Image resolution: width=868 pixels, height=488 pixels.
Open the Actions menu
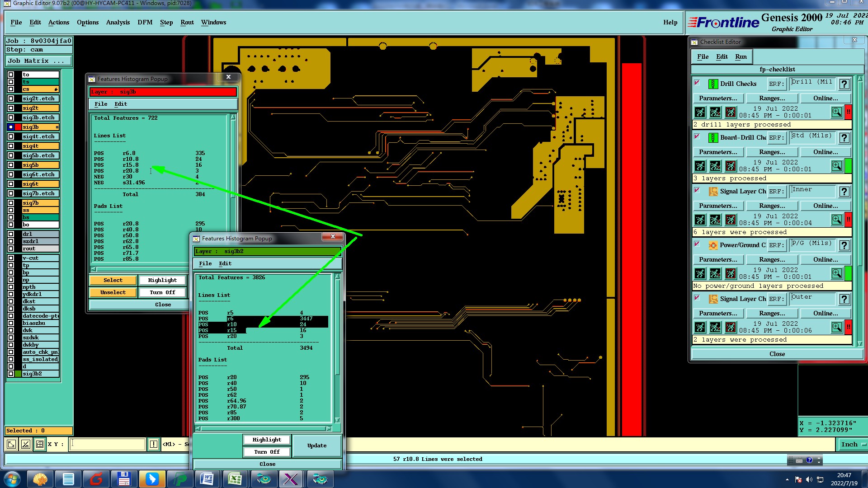[x=59, y=22]
